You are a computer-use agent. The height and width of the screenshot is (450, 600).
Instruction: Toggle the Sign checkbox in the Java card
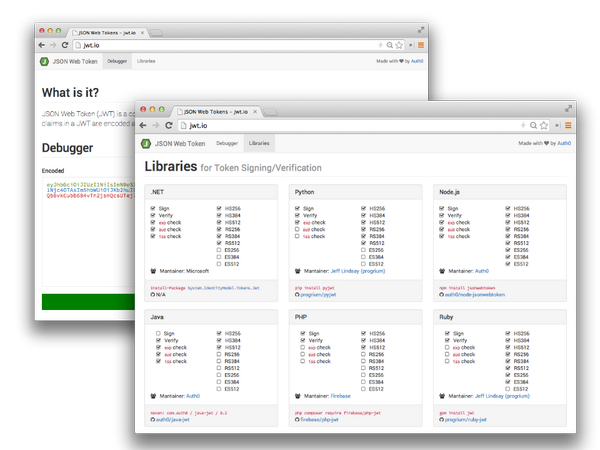point(158,334)
